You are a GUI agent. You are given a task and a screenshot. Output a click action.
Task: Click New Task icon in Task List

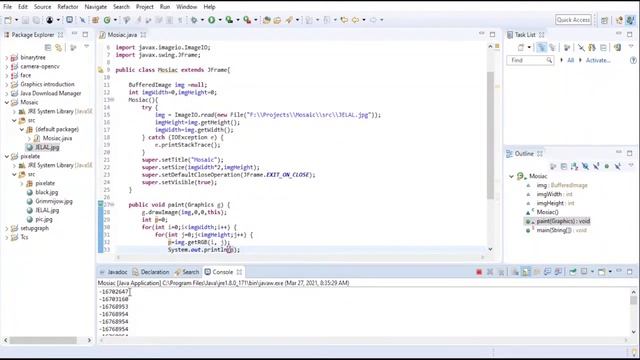520,48
